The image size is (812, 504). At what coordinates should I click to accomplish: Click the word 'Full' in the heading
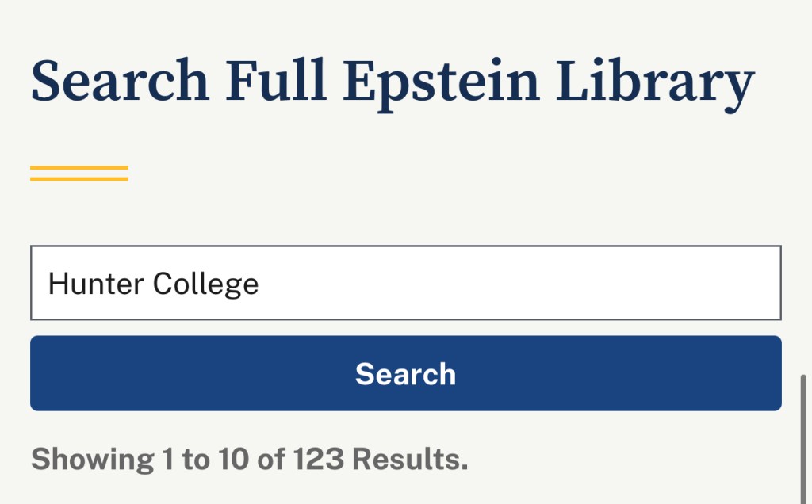click(277, 82)
